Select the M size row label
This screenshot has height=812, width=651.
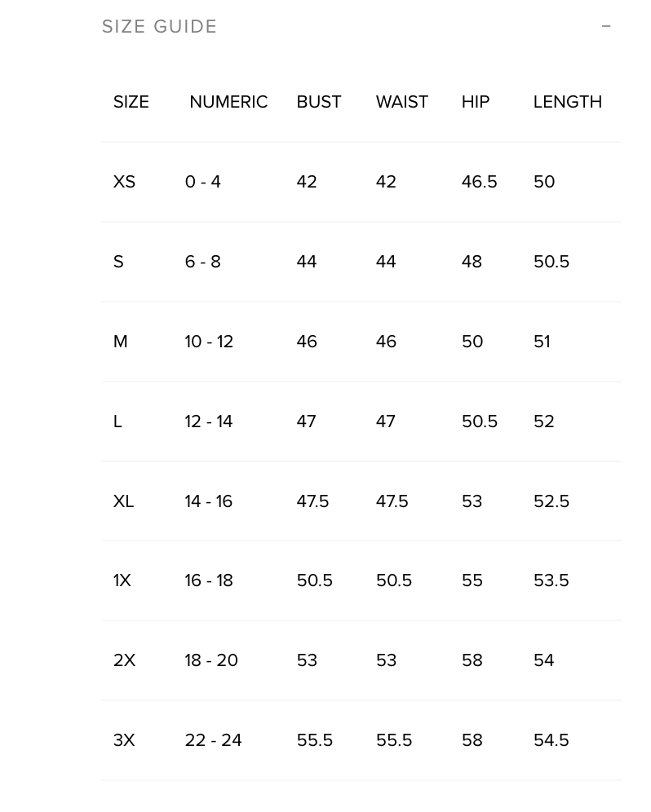click(121, 342)
